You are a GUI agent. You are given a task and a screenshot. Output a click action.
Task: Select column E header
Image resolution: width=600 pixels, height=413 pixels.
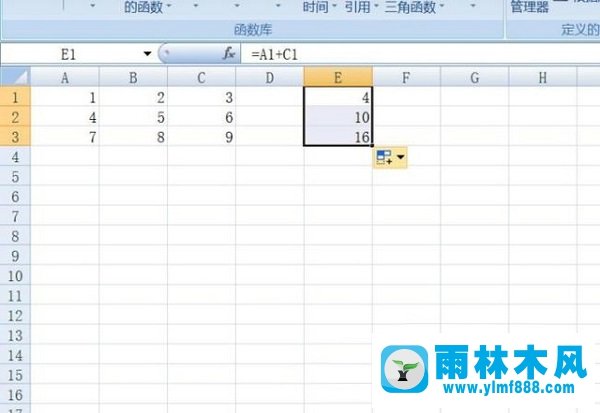click(x=338, y=78)
